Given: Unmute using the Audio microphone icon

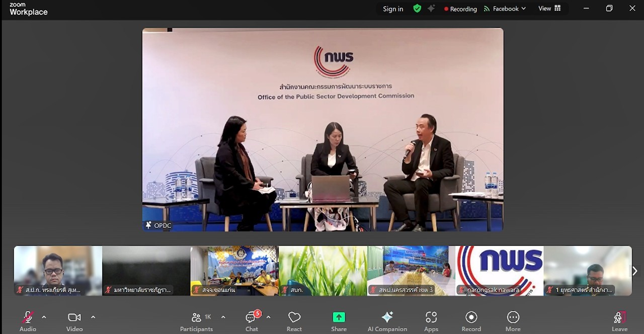Looking at the screenshot, I should (x=28, y=317).
